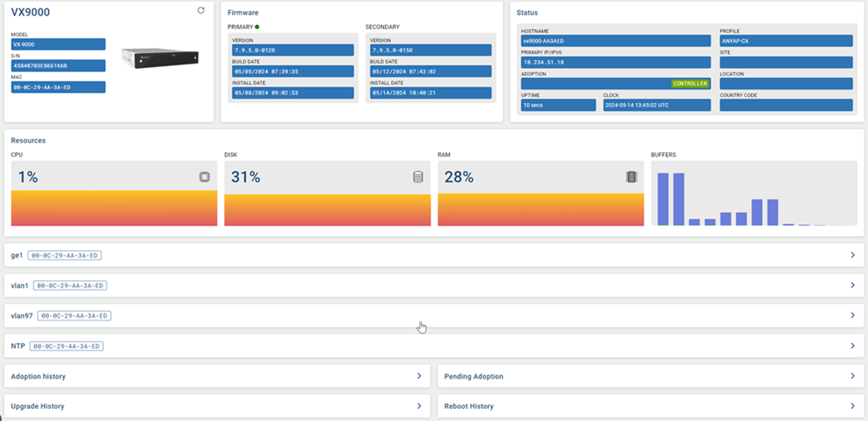
Task: Open the Adoption history section
Action: tap(419, 376)
